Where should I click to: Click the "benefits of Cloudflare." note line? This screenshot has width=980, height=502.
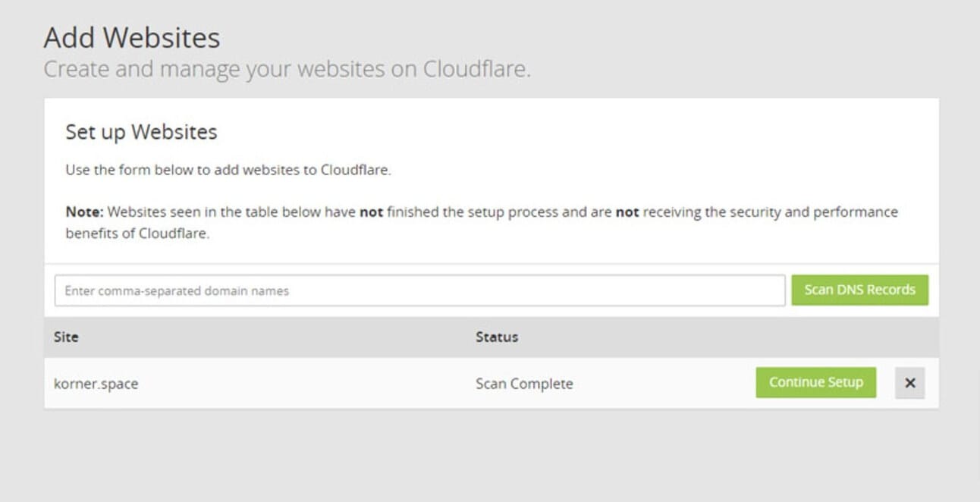pos(137,234)
